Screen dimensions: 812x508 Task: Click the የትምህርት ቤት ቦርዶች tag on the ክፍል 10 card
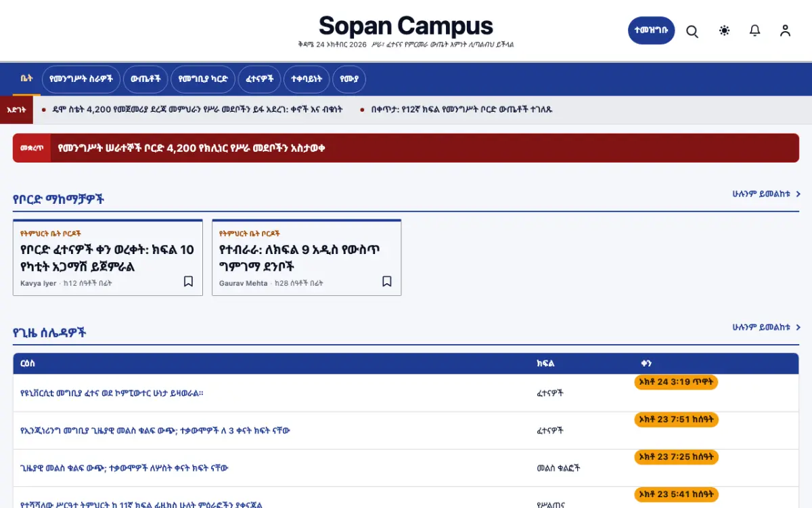[51, 233]
